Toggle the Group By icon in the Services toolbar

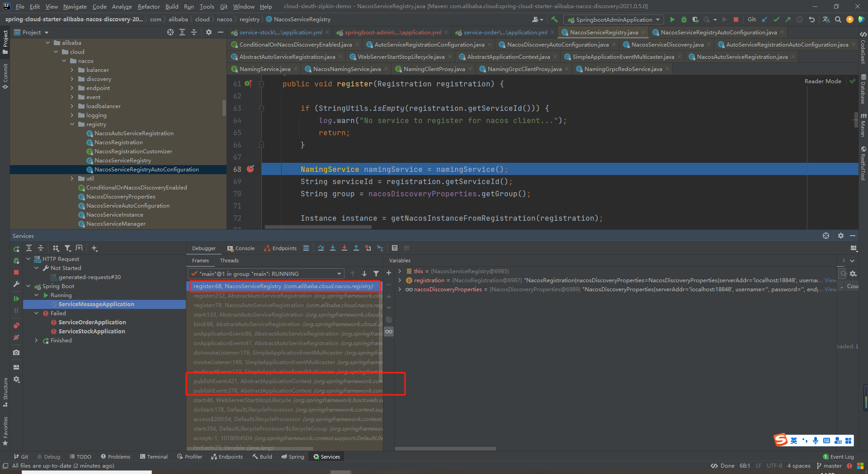click(x=56, y=248)
